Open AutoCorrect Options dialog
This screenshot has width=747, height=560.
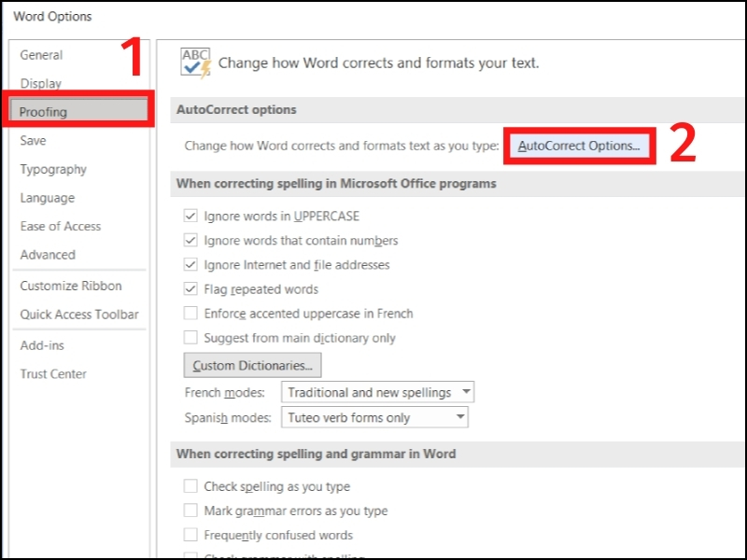579,146
